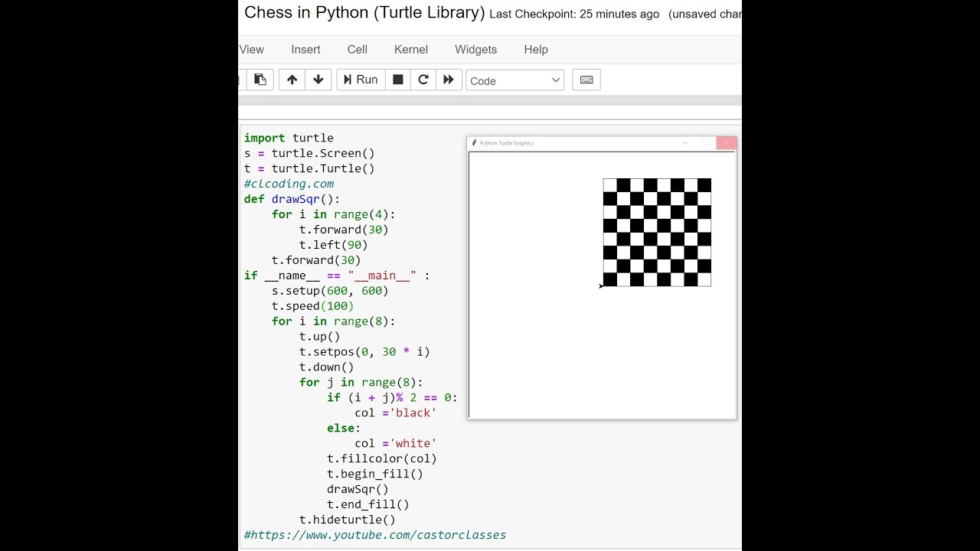Click the 'def drawSqr():' line

pos(292,199)
